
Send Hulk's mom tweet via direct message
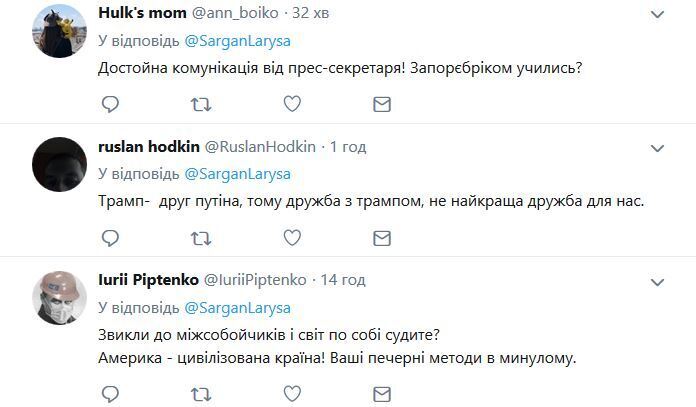point(381,104)
